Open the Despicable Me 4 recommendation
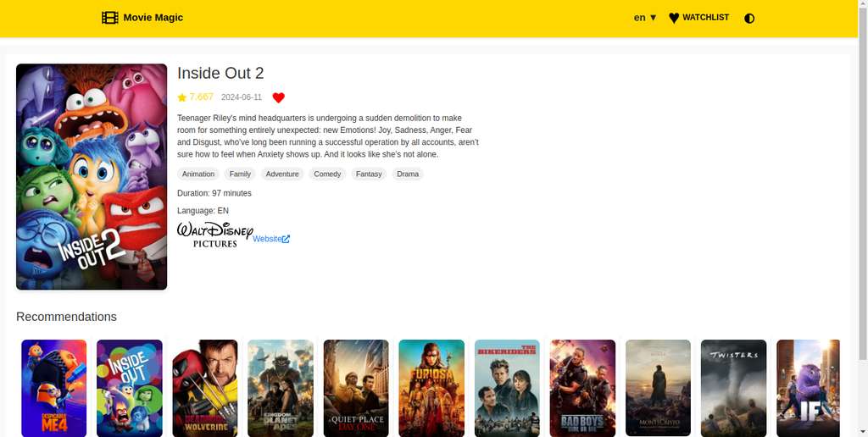 click(x=53, y=389)
